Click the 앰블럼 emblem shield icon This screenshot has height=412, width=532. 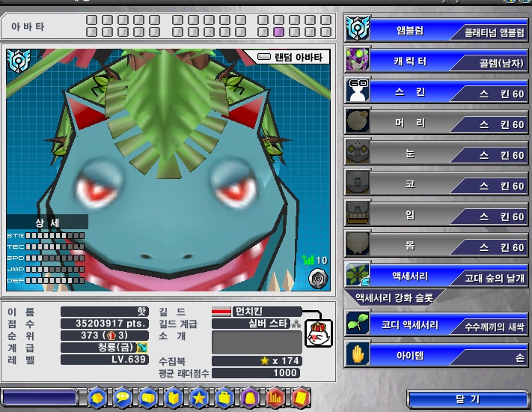coord(357,28)
